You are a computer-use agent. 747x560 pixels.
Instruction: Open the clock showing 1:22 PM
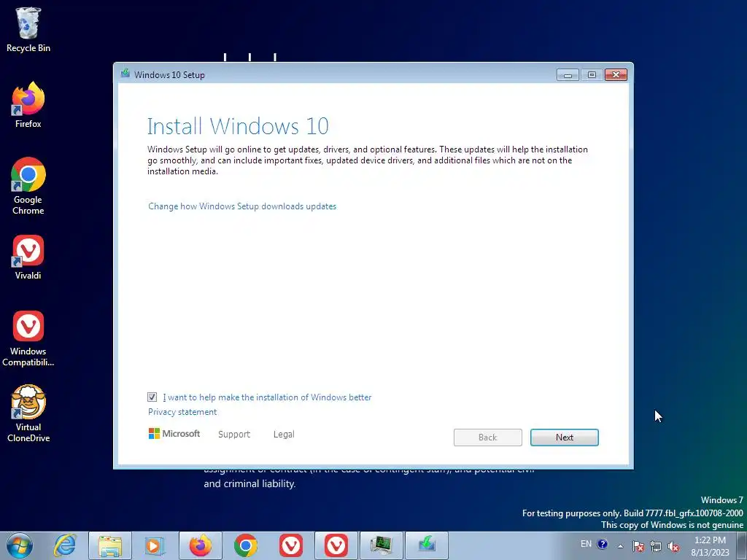tap(711, 546)
